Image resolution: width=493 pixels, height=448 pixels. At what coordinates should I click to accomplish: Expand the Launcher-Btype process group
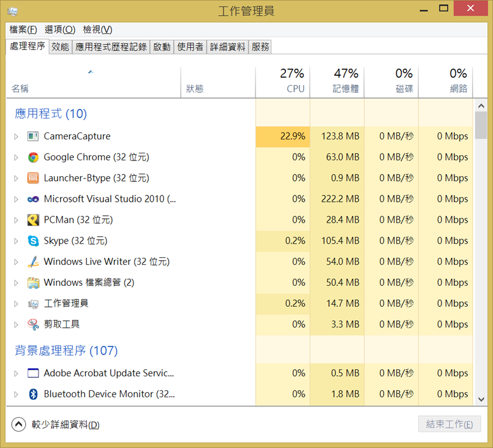[x=16, y=178]
